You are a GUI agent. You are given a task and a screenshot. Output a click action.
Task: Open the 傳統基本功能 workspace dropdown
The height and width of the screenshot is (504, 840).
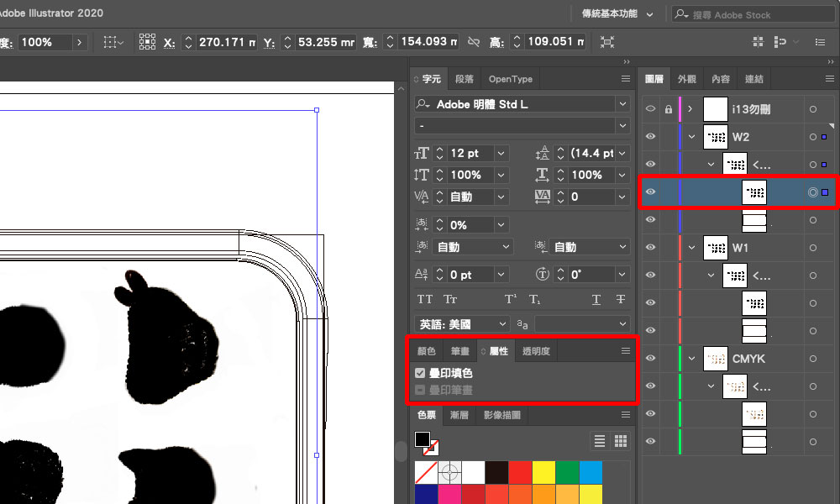616,14
